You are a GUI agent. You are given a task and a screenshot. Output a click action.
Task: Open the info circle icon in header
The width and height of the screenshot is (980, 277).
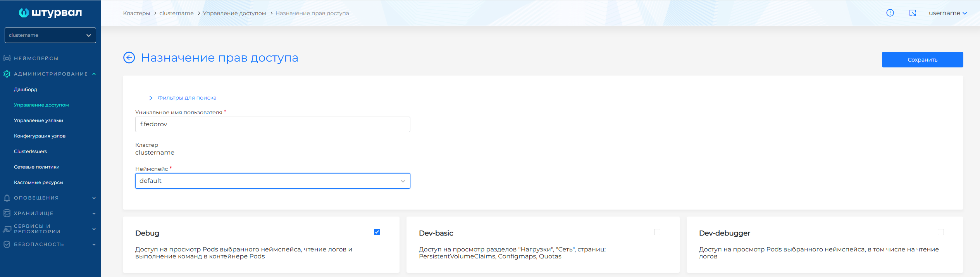coord(890,13)
